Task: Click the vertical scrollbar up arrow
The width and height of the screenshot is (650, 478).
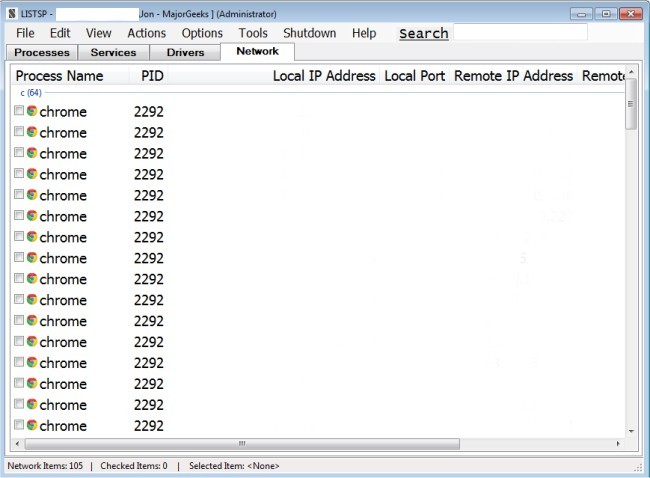Action: 631,72
